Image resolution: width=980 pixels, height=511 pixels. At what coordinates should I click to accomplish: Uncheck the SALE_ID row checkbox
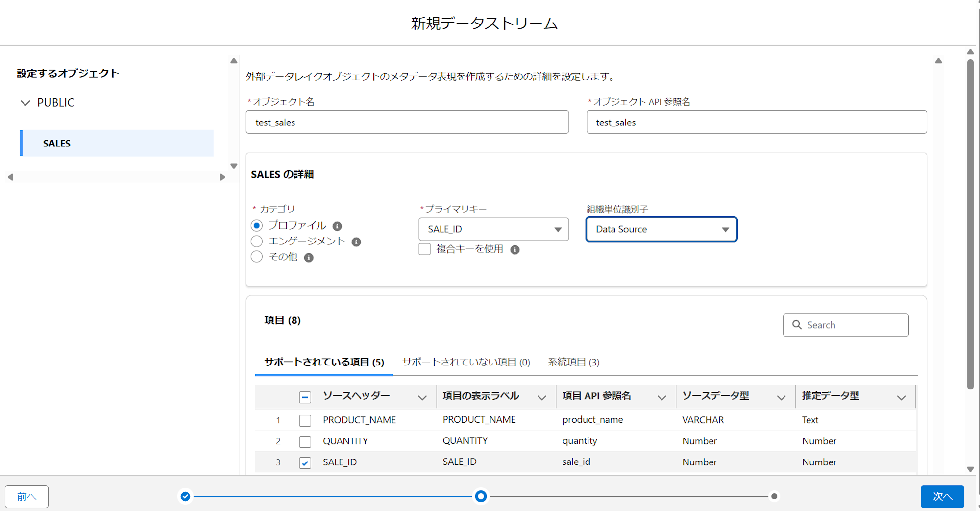click(x=305, y=462)
